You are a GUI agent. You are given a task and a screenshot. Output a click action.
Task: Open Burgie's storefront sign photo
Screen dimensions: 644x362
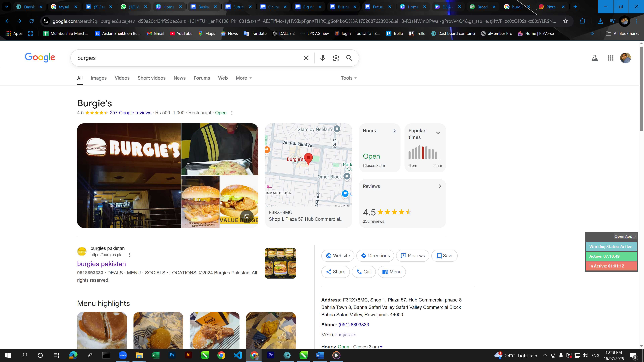point(129,176)
